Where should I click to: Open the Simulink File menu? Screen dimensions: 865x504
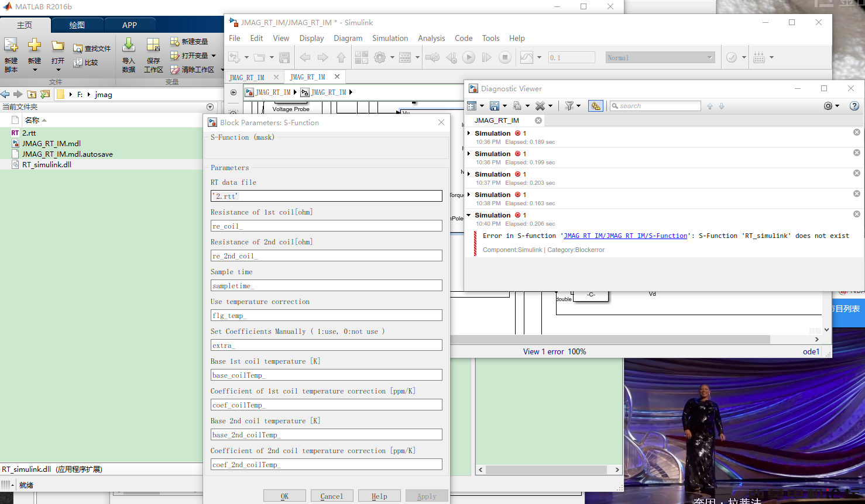[235, 38]
